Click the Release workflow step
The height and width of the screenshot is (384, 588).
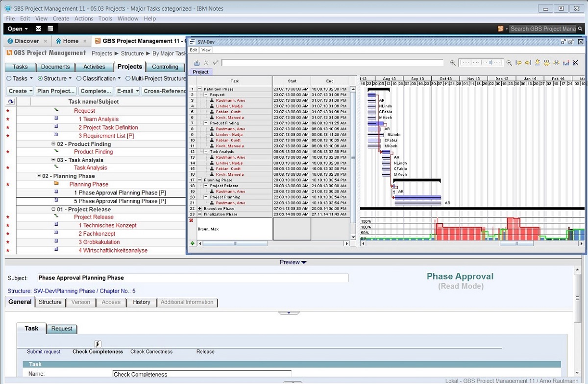[205, 352]
